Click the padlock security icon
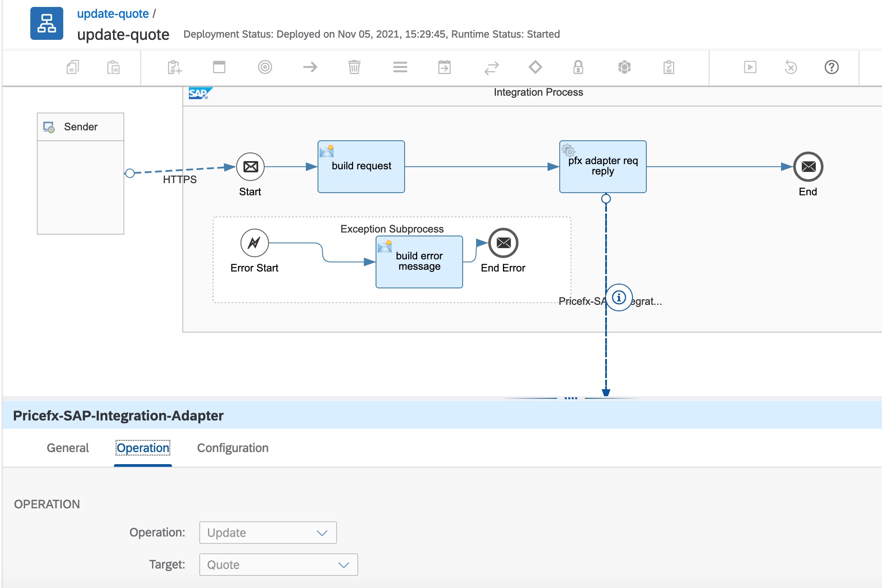Image resolution: width=882 pixels, height=588 pixels. pyautogui.click(x=578, y=67)
